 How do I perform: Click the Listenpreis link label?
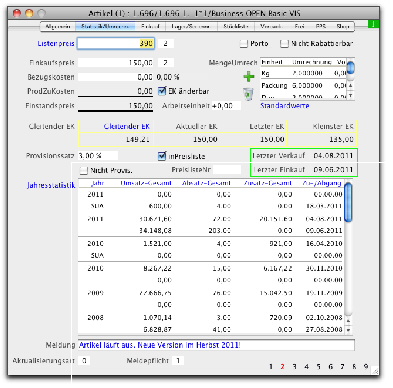(56, 44)
